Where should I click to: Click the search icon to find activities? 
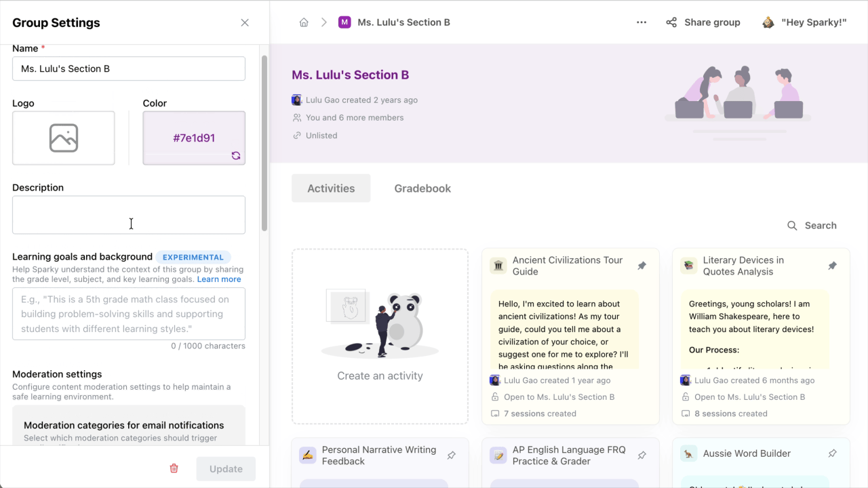[x=791, y=226]
